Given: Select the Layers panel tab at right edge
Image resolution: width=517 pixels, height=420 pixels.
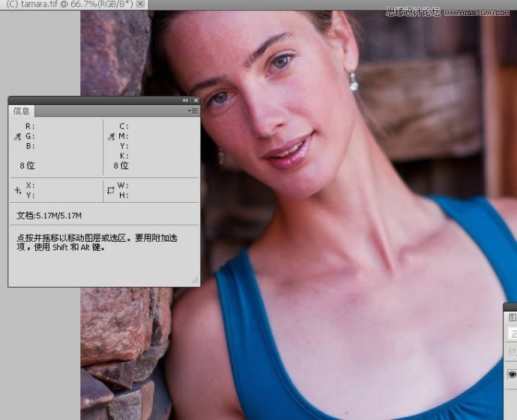Looking at the screenshot, I should click(512, 317).
